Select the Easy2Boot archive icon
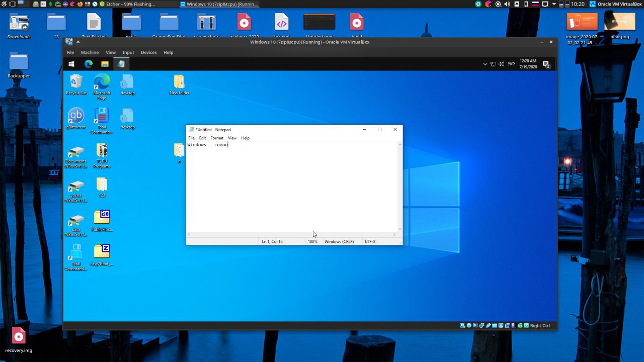The width and height of the screenshot is (644, 362). [x=102, y=255]
